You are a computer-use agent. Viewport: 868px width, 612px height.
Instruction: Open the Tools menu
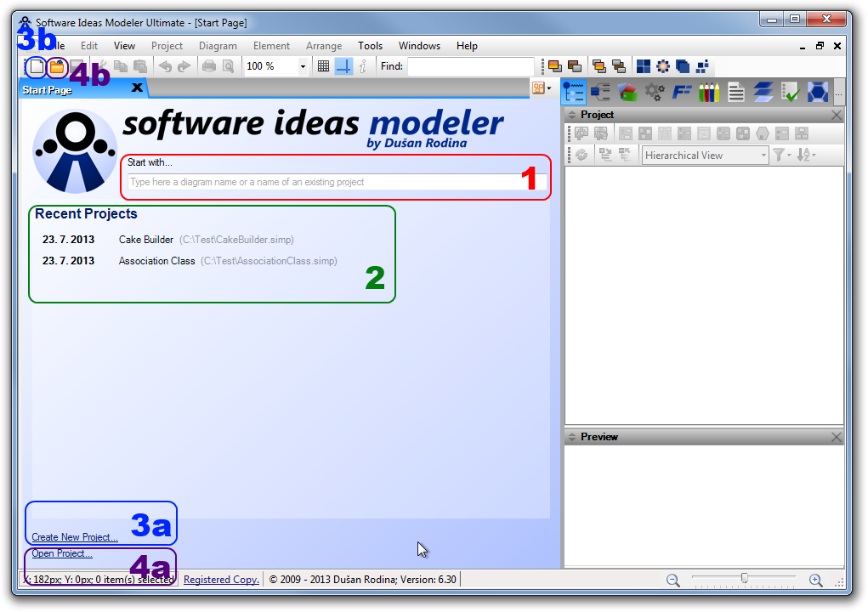point(371,46)
